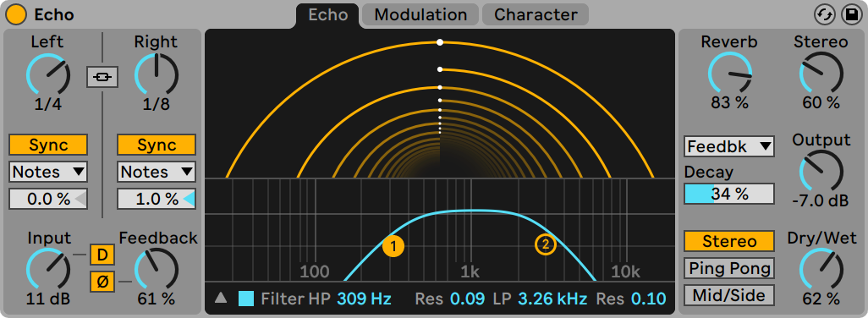Click the save preset disk icon
Image resolution: width=868 pixels, height=318 pixels.
tap(851, 15)
